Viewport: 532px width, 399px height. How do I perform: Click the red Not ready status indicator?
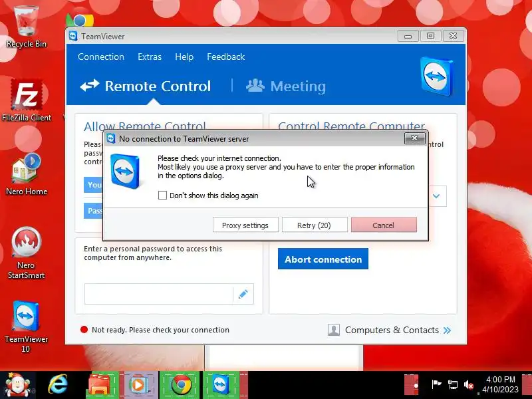84,329
